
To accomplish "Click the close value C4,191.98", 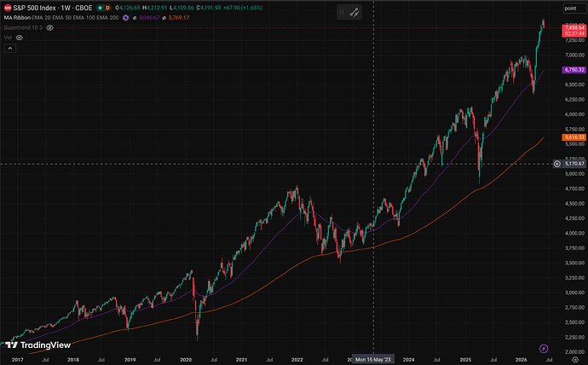I will [x=209, y=8].
